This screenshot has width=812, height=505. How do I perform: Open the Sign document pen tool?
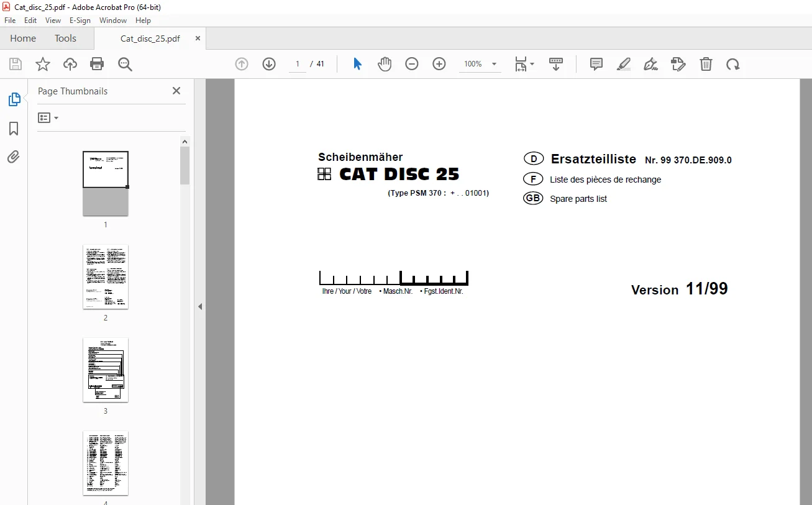tap(650, 64)
